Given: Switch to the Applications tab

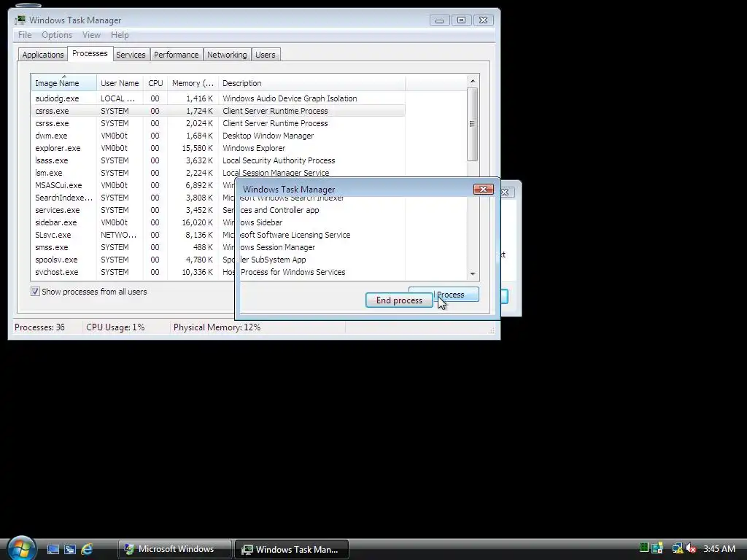Looking at the screenshot, I should [x=43, y=55].
